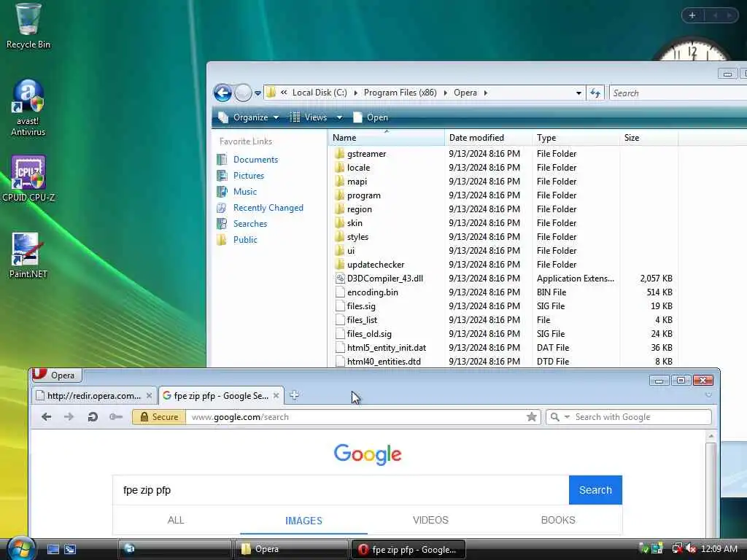The height and width of the screenshot is (560, 747).
Task: Open Music favorite link
Action: pyautogui.click(x=245, y=192)
